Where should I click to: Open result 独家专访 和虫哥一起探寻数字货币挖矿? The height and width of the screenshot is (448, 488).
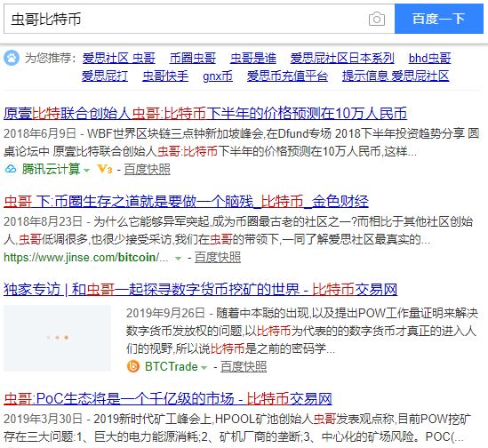200,290
